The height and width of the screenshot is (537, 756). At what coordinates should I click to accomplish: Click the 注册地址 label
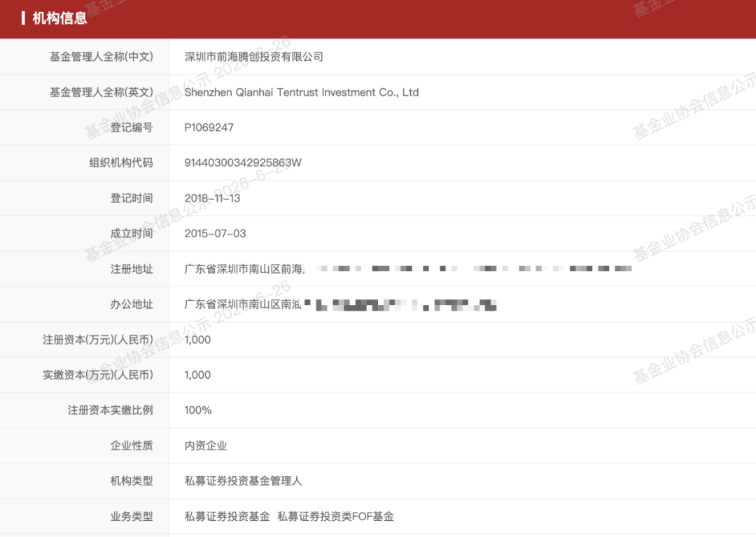(x=132, y=269)
